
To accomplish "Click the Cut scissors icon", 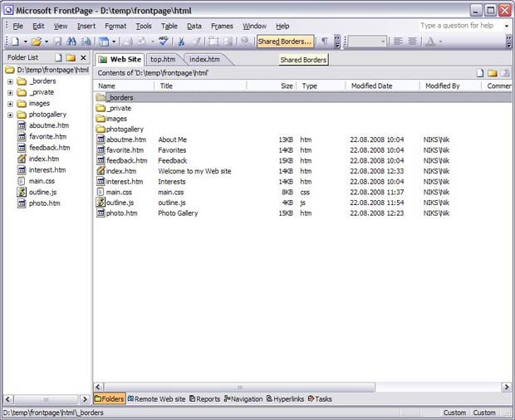I will (181, 42).
